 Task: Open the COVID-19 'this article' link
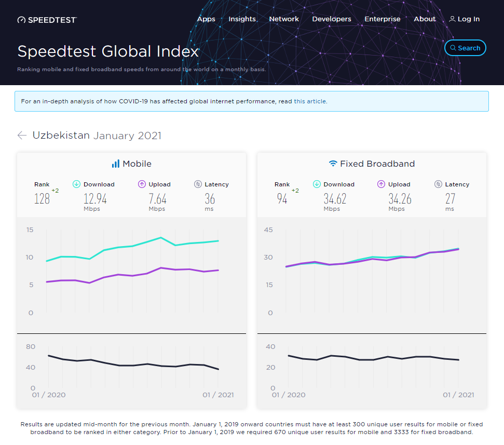point(310,101)
